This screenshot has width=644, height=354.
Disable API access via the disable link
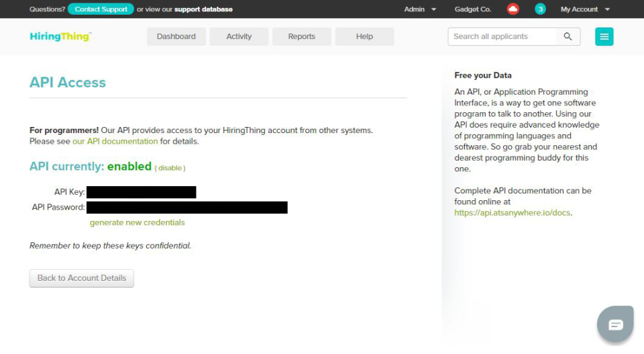[170, 168]
